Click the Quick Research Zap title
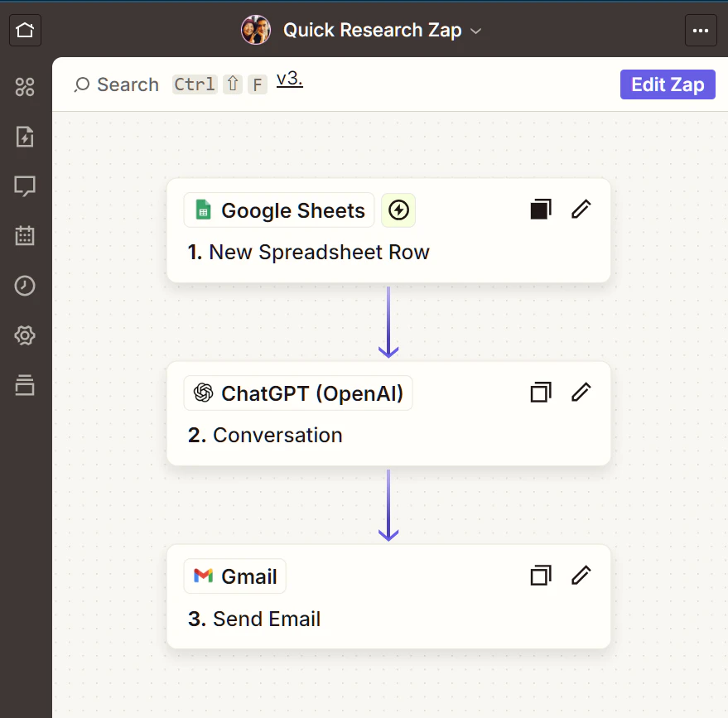This screenshot has height=718, width=728. (373, 30)
